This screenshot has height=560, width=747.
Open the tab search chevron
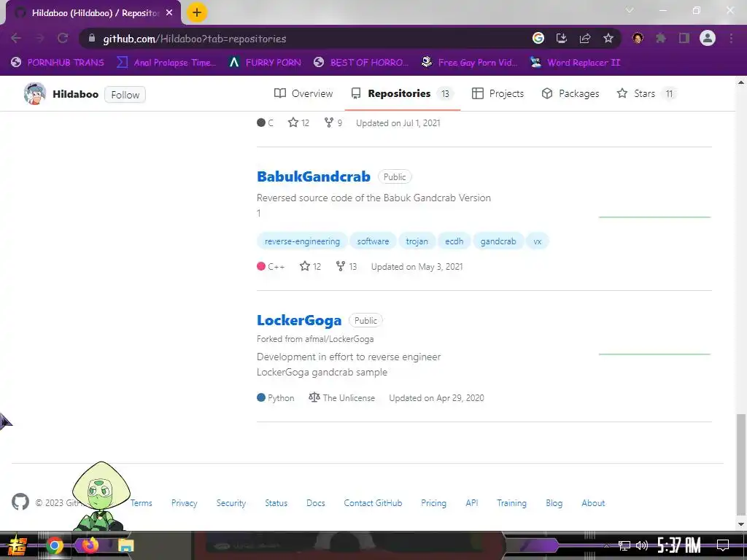pyautogui.click(x=630, y=10)
